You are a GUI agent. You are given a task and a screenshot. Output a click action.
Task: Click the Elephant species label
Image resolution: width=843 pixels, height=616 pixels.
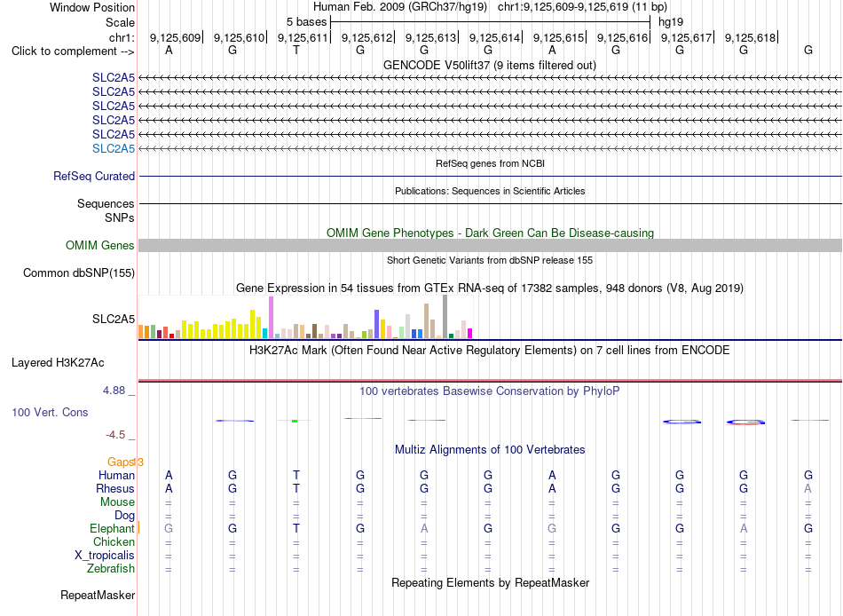(x=112, y=529)
